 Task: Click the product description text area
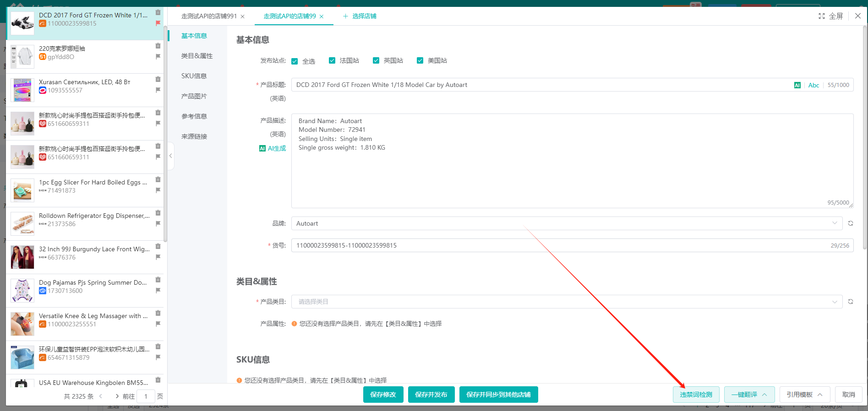tap(572, 161)
